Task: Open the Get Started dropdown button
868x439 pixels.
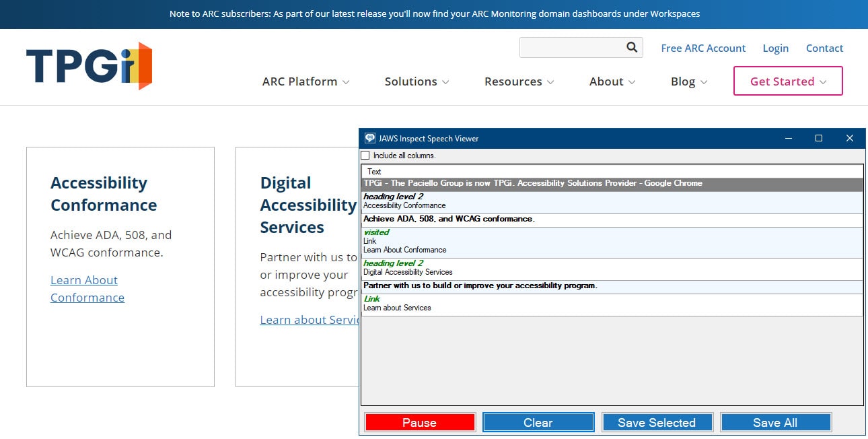Action: pos(788,81)
